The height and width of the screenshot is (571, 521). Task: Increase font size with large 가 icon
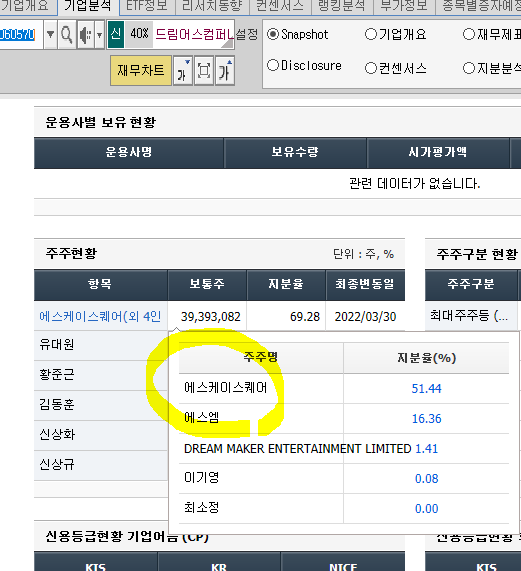coord(225,71)
